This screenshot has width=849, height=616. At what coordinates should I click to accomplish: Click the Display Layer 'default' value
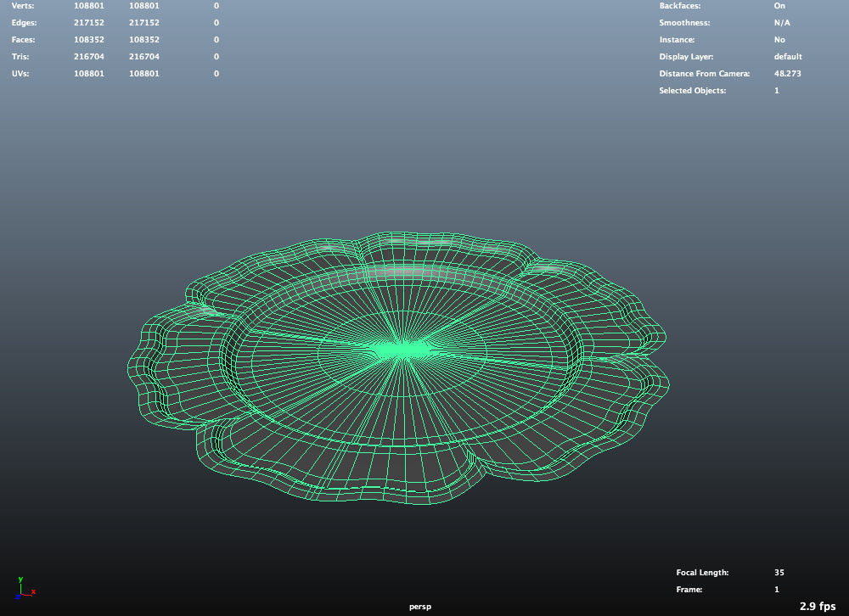click(x=788, y=56)
